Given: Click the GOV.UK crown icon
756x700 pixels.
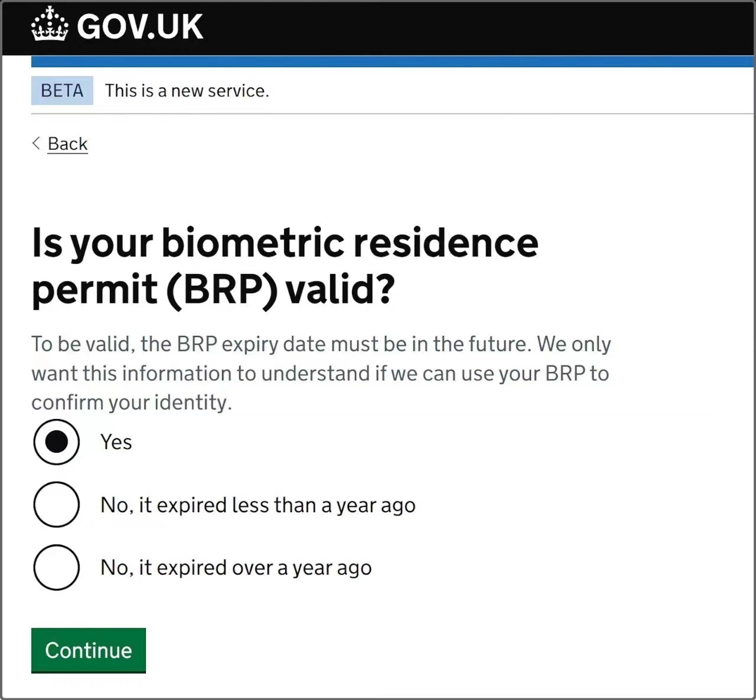Looking at the screenshot, I should click(x=50, y=25).
